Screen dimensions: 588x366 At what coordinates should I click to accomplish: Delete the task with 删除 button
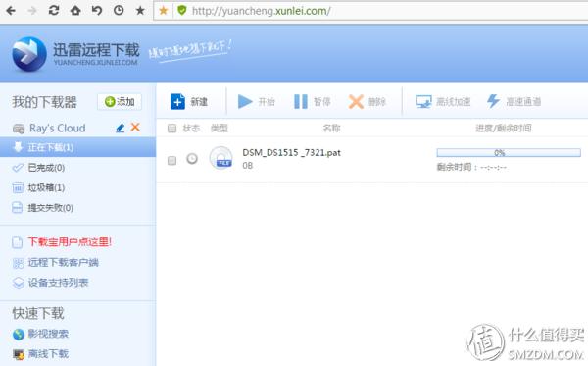point(367,102)
